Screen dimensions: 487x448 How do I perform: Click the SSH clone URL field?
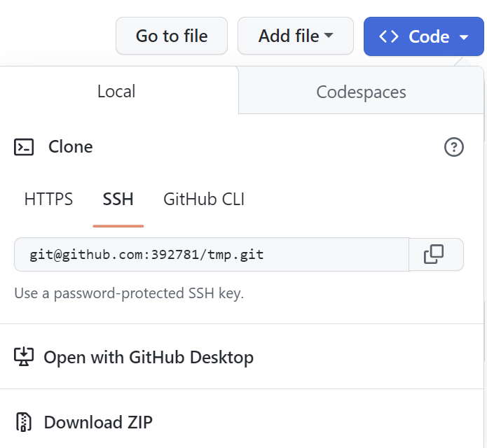[212, 255]
